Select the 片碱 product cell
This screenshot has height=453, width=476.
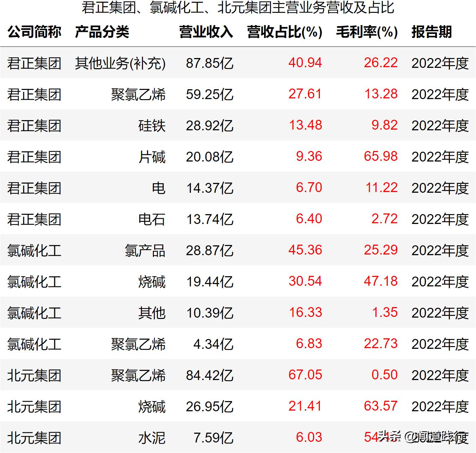point(152,157)
